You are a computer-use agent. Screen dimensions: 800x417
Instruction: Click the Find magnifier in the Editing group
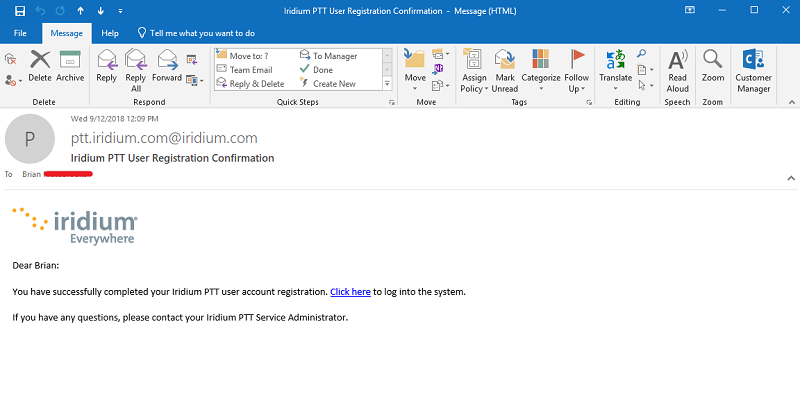point(641,54)
